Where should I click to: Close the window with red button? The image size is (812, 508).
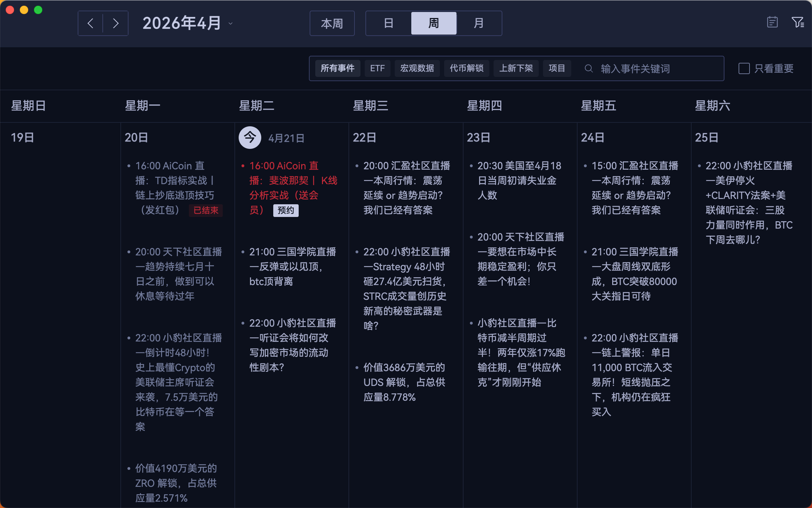click(x=10, y=10)
